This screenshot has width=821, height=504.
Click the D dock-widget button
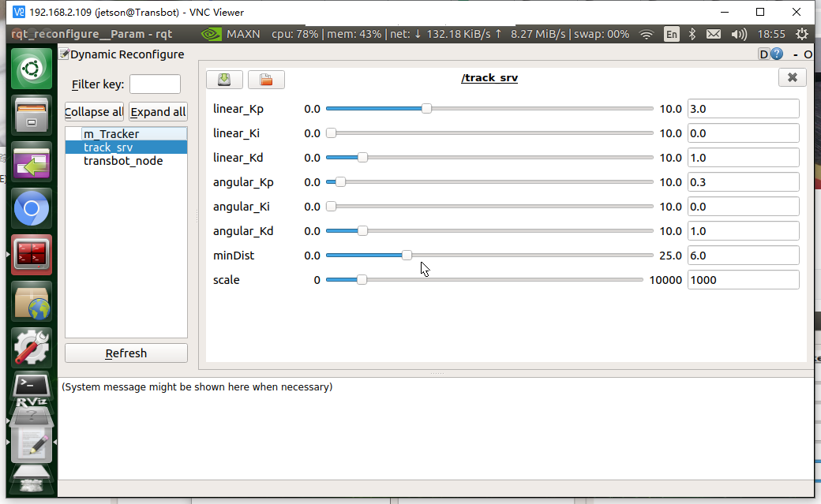point(764,54)
